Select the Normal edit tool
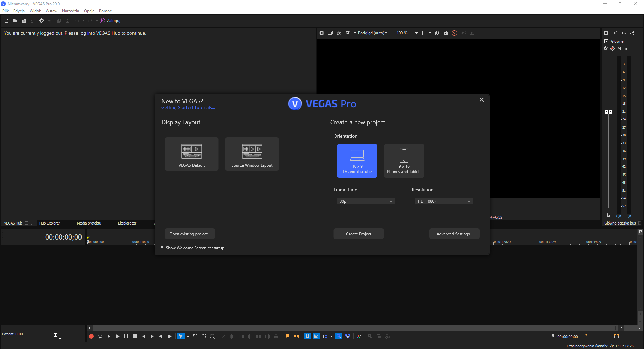 point(181,336)
